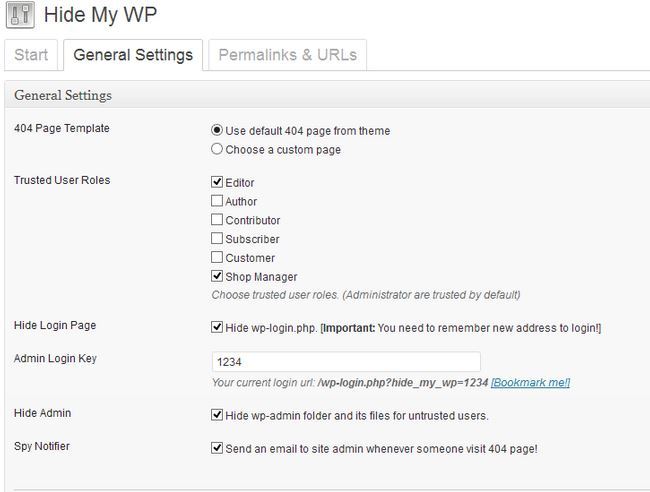Check the Customer trusted role

click(217, 257)
